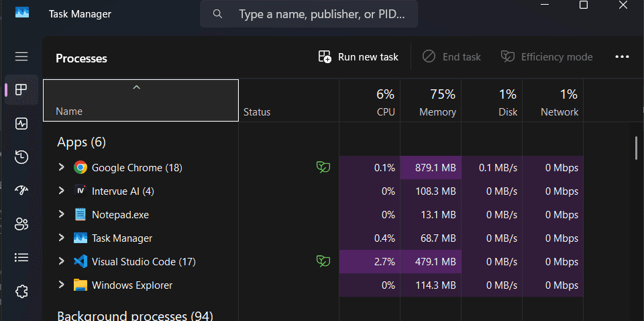The image size is (644, 321).
Task: Click the End task button
Action: [x=451, y=56]
